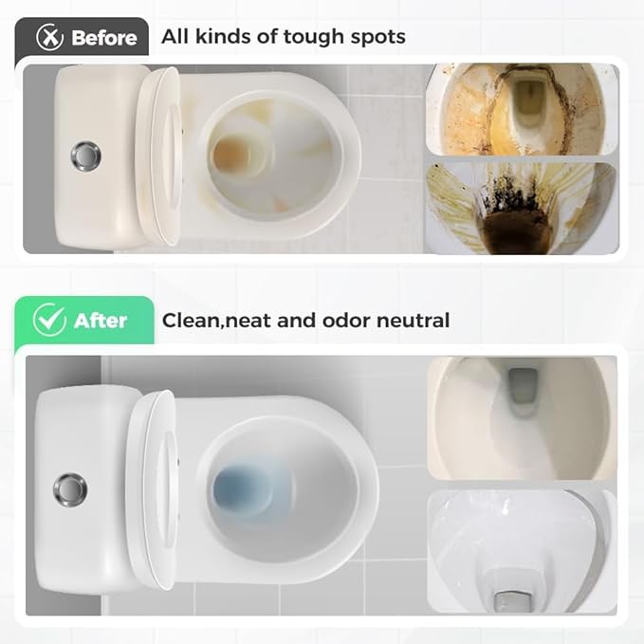Click the Clean, neat and odor neutral heading
This screenshot has height=644, width=644.
point(306,321)
